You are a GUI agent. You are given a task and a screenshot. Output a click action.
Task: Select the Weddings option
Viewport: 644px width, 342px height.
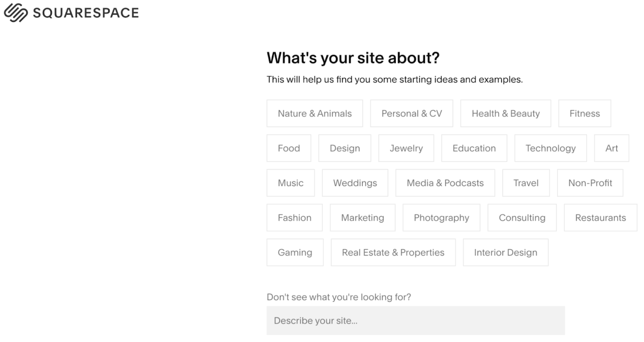(x=355, y=183)
